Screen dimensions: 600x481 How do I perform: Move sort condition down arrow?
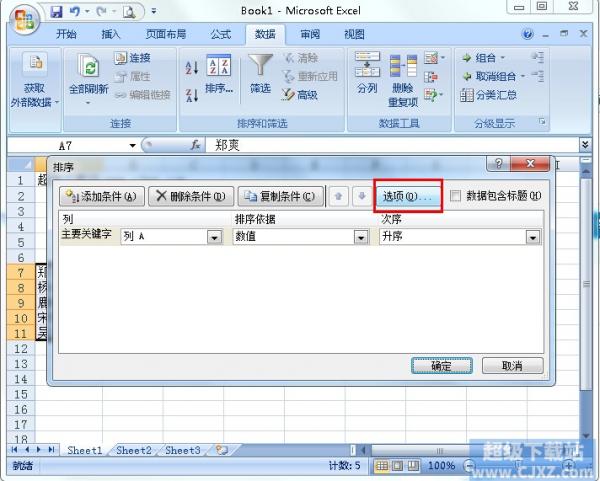click(x=362, y=196)
